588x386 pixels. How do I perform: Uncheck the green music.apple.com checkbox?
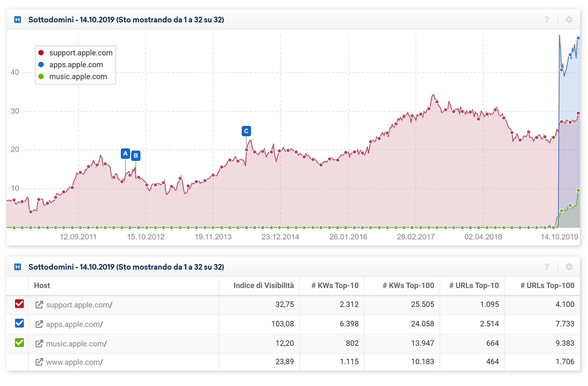(19, 343)
